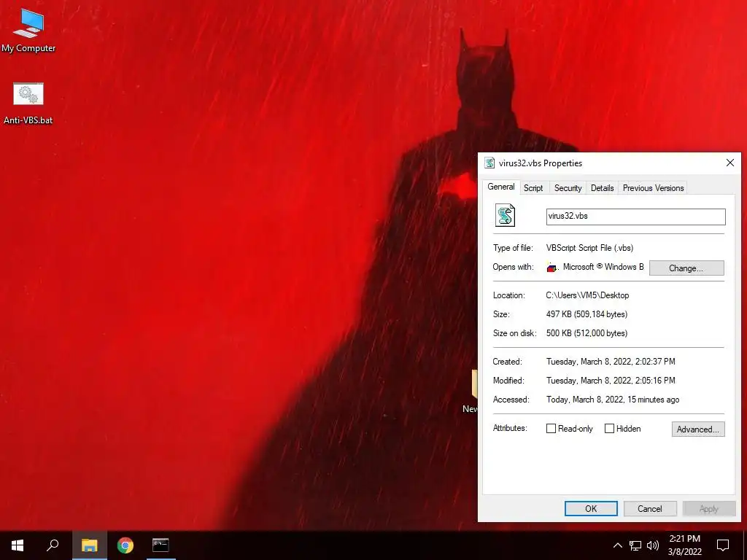Switch to the Details tab
Screen dimensions: 747x560
pyautogui.click(x=602, y=188)
